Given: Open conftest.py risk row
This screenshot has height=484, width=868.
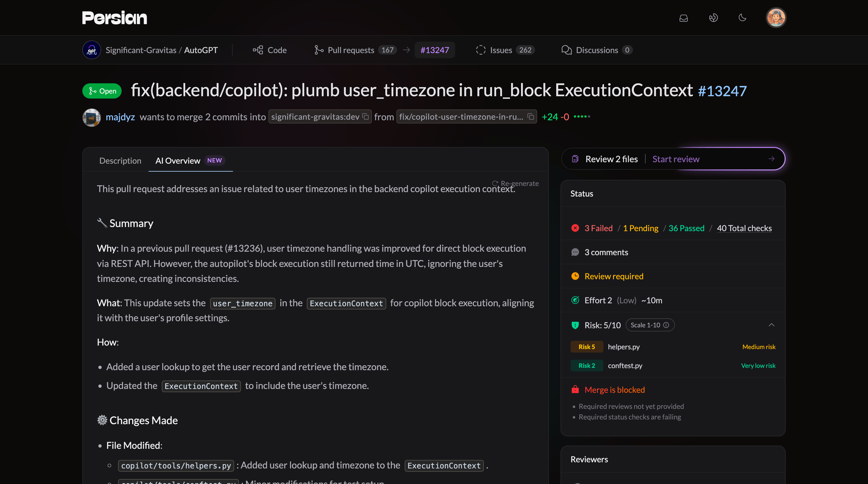Looking at the screenshot, I should [673, 365].
